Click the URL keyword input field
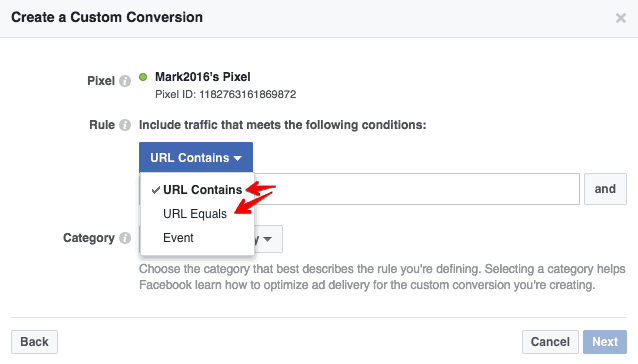This screenshot has width=638, height=364. pos(417,189)
